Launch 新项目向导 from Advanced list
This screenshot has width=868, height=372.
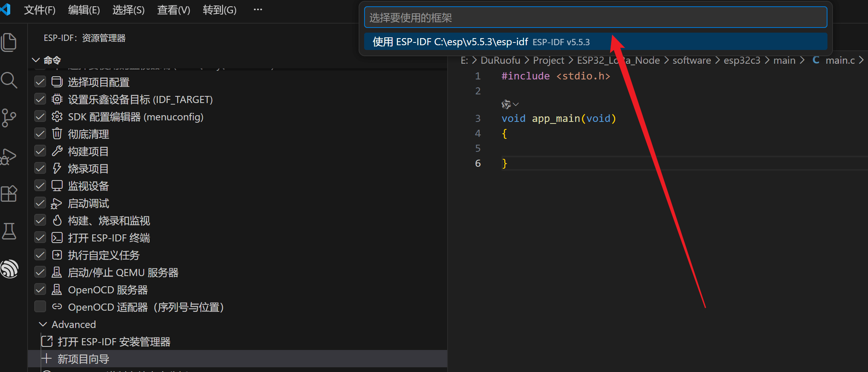tap(83, 359)
